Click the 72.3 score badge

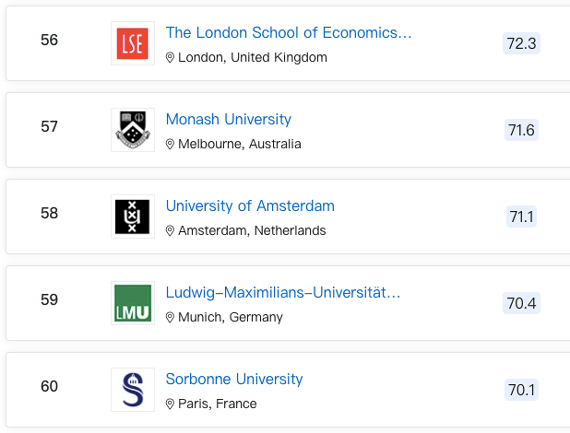[521, 43]
